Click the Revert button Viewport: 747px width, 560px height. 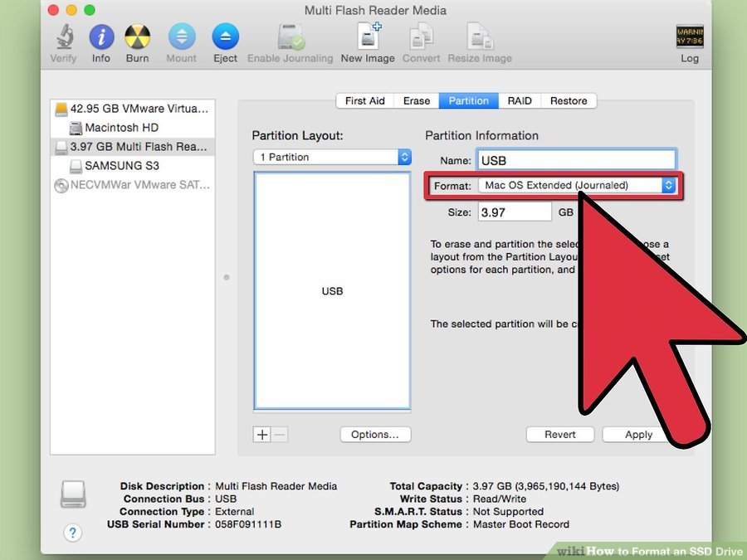coord(559,434)
